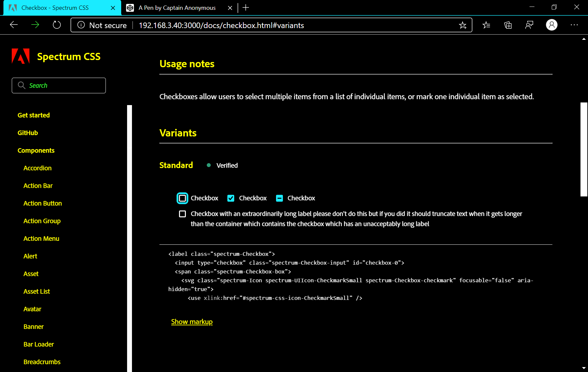
Task: Click page scroll-down arrow
Action: click(x=584, y=368)
